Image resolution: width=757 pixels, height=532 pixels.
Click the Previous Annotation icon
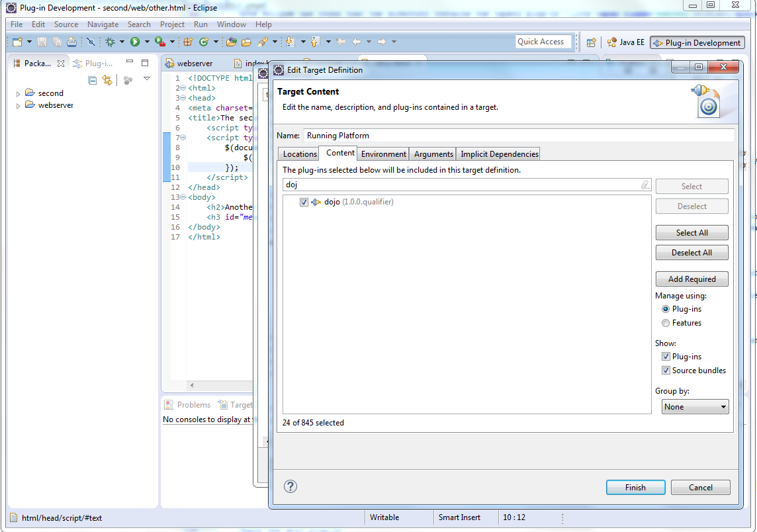pos(315,42)
